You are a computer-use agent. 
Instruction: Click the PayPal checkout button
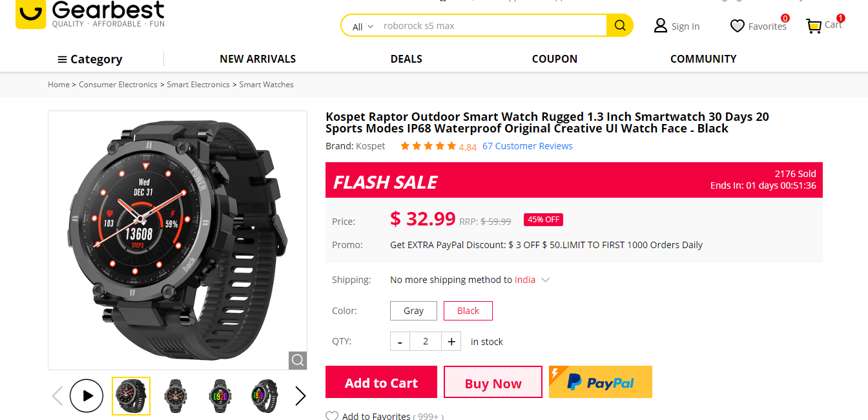coord(600,382)
